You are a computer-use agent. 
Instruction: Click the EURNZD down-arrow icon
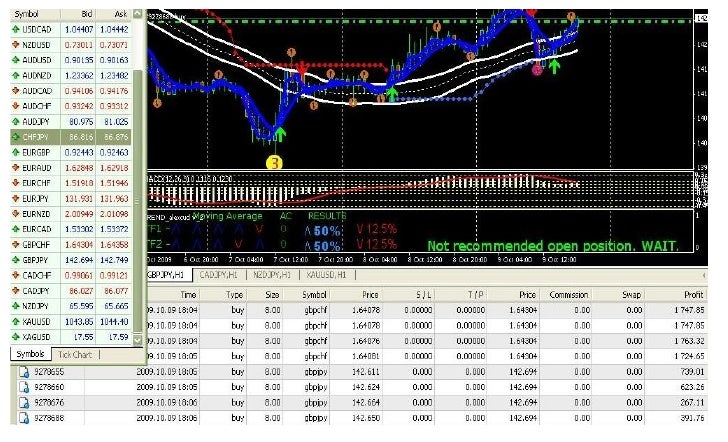pos(15,214)
